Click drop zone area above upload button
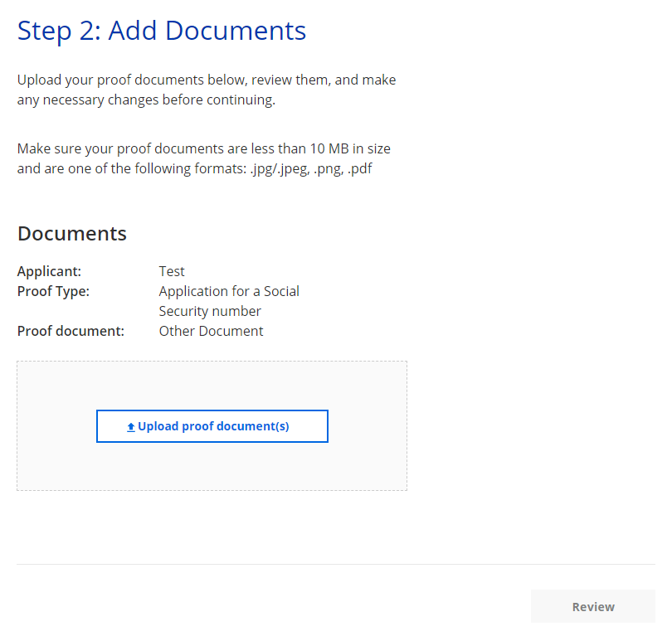This screenshot has width=672, height=641. pos(212,385)
